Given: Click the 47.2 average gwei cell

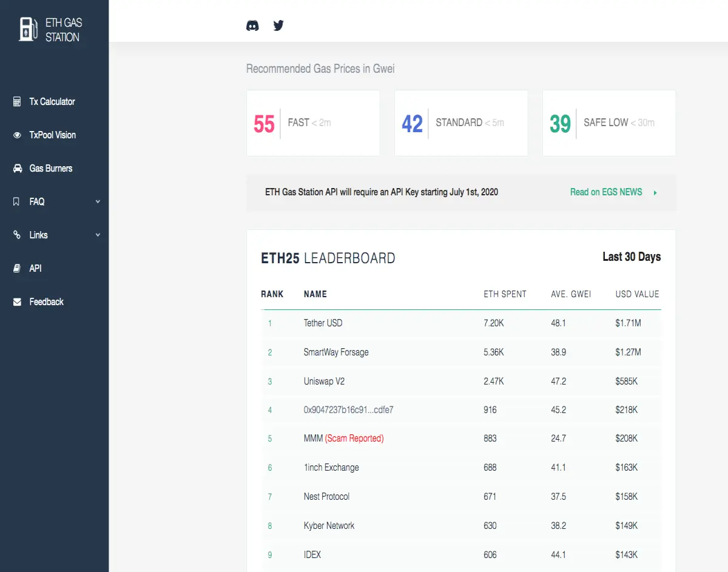Looking at the screenshot, I should click(558, 382).
